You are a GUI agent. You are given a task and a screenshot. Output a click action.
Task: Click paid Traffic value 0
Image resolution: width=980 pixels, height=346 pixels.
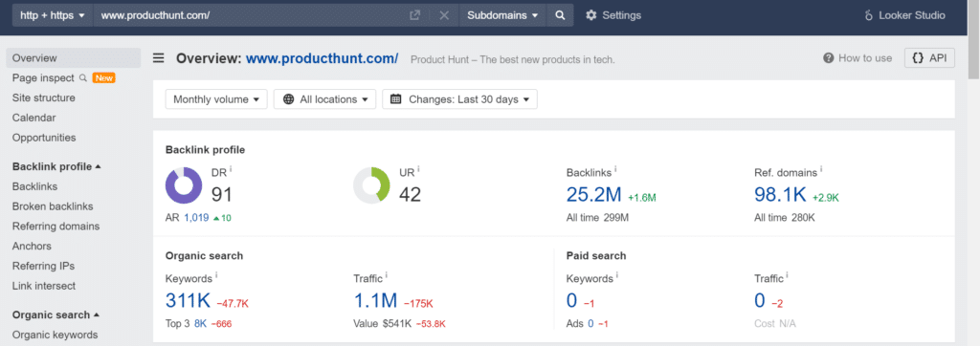tap(760, 301)
